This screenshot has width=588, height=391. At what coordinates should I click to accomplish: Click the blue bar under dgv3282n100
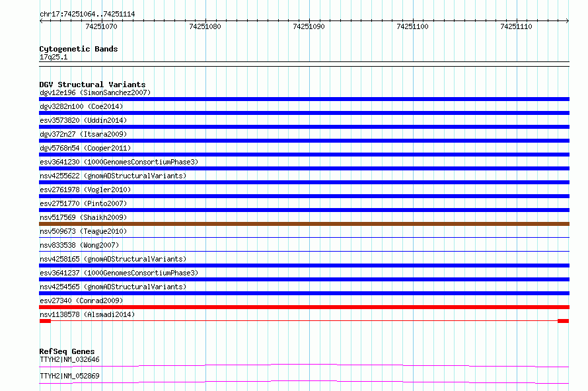coord(304,113)
